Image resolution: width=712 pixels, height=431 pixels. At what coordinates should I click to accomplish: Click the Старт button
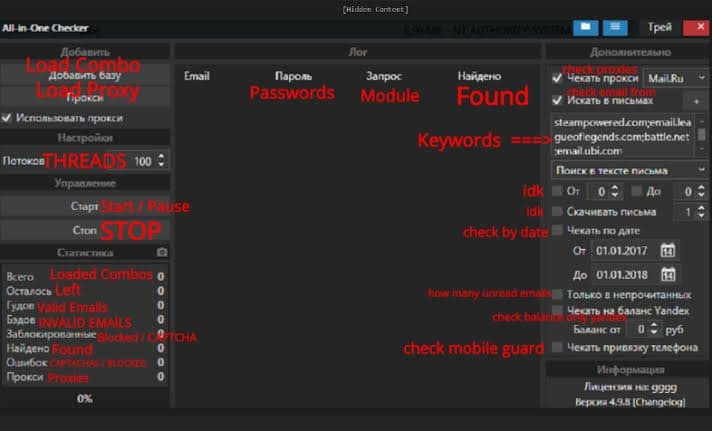(x=85, y=207)
